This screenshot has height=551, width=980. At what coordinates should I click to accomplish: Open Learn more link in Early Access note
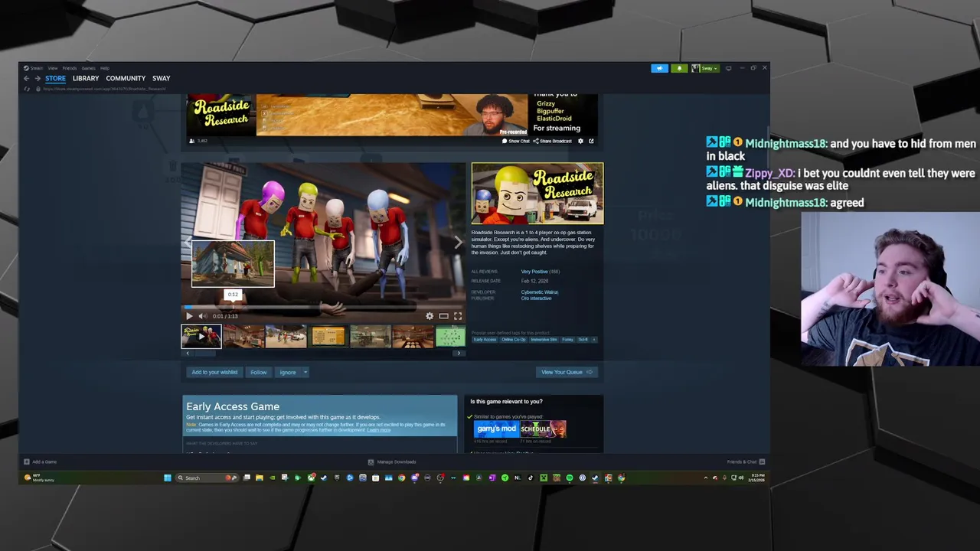pyautogui.click(x=379, y=430)
